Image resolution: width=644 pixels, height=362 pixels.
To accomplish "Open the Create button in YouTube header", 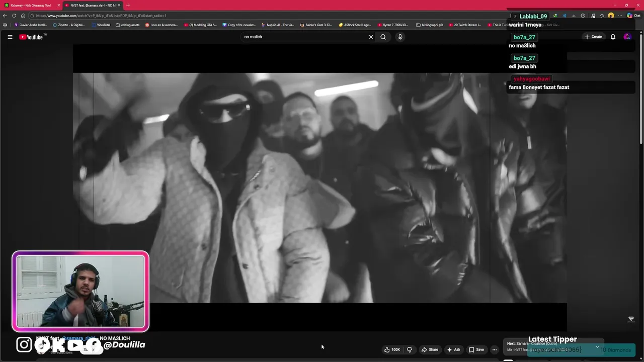I will (x=593, y=37).
